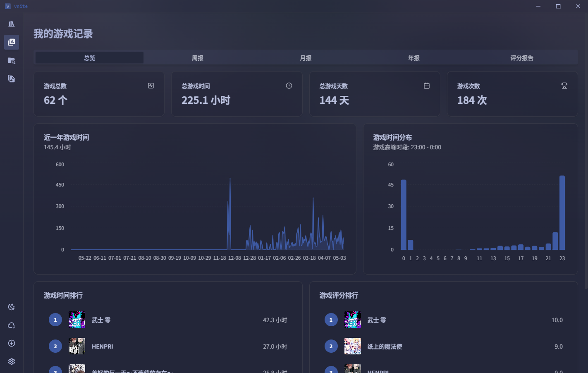Viewport: 588px width, 373px height.
Task: Click the 42.3 小时 playtime value
Action: (x=275, y=320)
